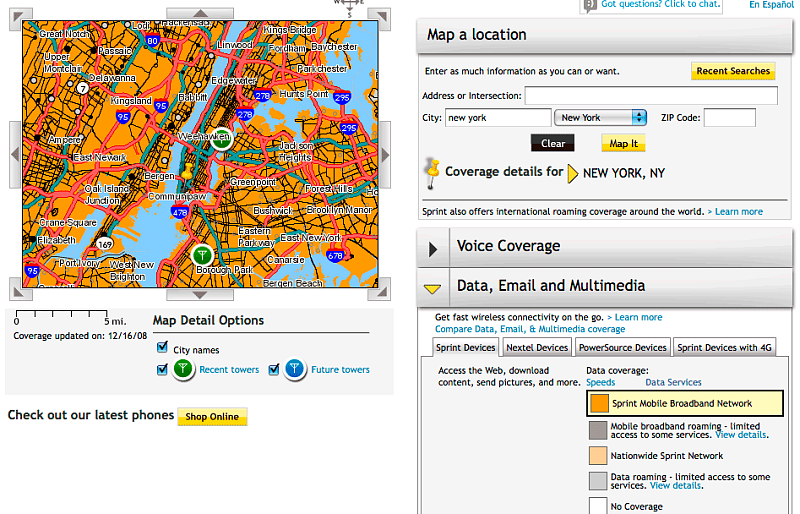The image size is (800, 514).
Task: Click the Recent towers link text
Action: (x=229, y=370)
